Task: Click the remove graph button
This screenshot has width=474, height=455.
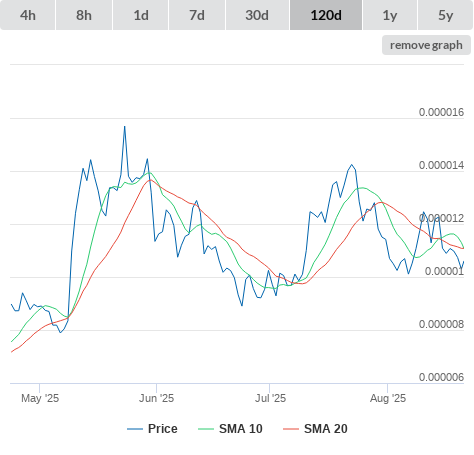Action: [426, 45]
